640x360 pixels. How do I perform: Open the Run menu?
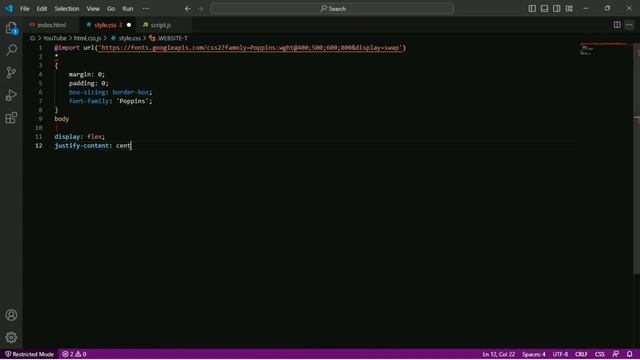pos(128,9)
